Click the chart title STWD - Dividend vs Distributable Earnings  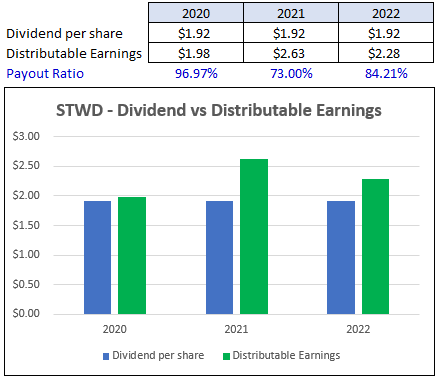(219, 110)
